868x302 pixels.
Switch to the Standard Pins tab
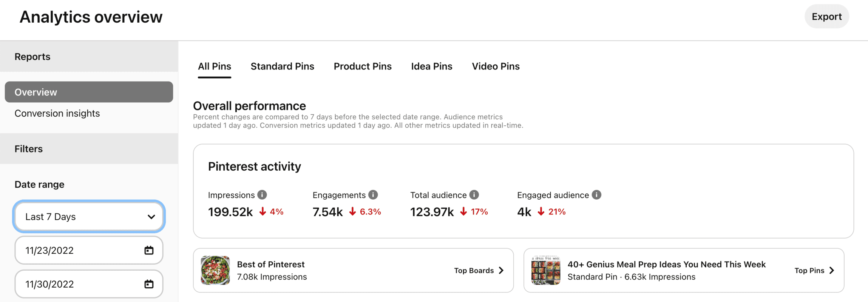(282, 66)
